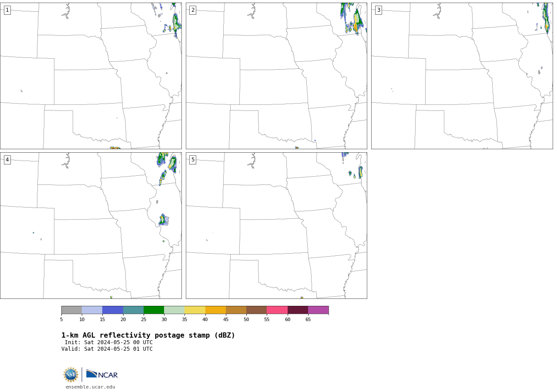
Task: Select the blue 15-20 dBZ swatch
Action: click(x=113, y=310)
